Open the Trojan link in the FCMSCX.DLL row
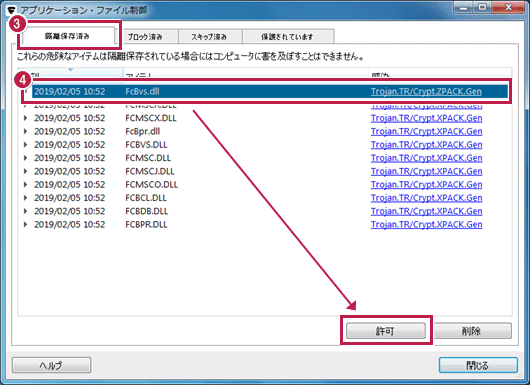The image size is (530, 385). (x=426, y=118)
